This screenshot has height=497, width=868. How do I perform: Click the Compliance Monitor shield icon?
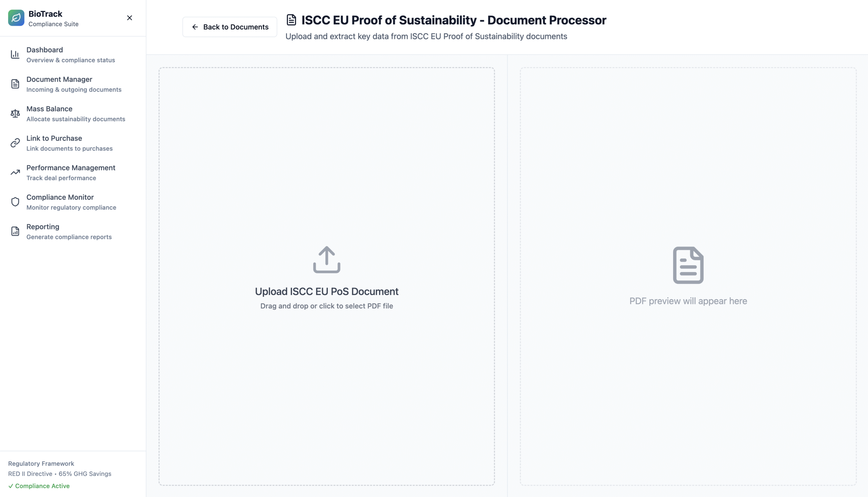(15, 202)
